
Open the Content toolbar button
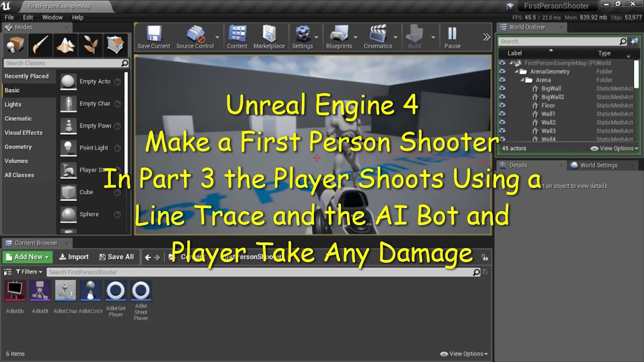tap(237, 37)
